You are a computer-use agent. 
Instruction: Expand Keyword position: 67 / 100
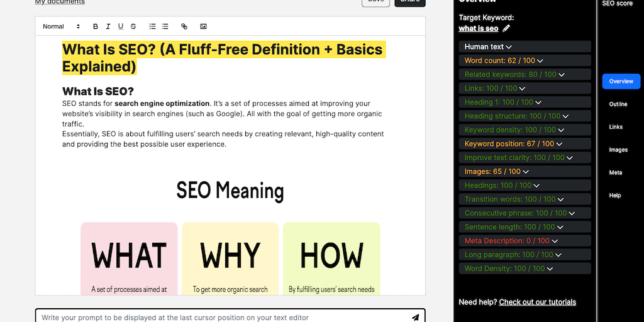click(x=525, y=144)
